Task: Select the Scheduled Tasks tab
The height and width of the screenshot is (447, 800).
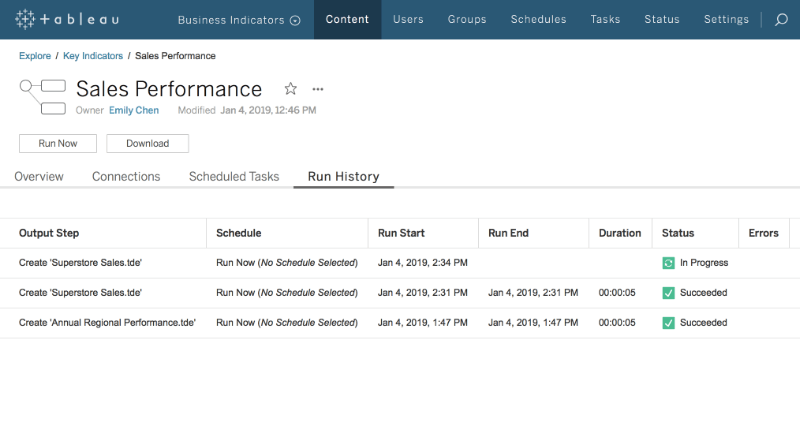Action: click(234, 177)
